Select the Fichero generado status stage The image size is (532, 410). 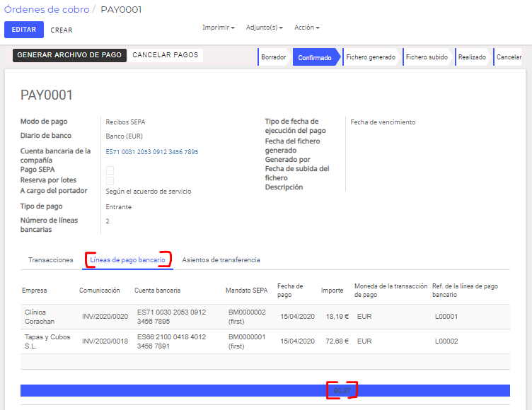coord(371,57)
